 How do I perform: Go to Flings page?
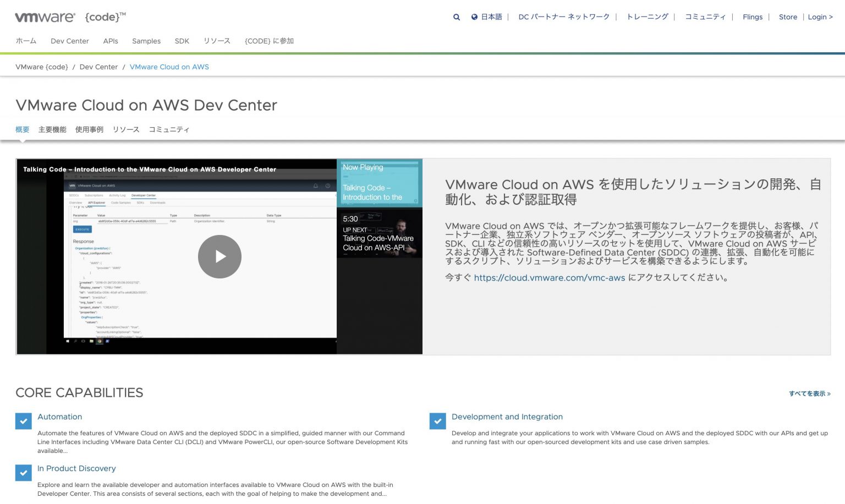coord(753,17)
